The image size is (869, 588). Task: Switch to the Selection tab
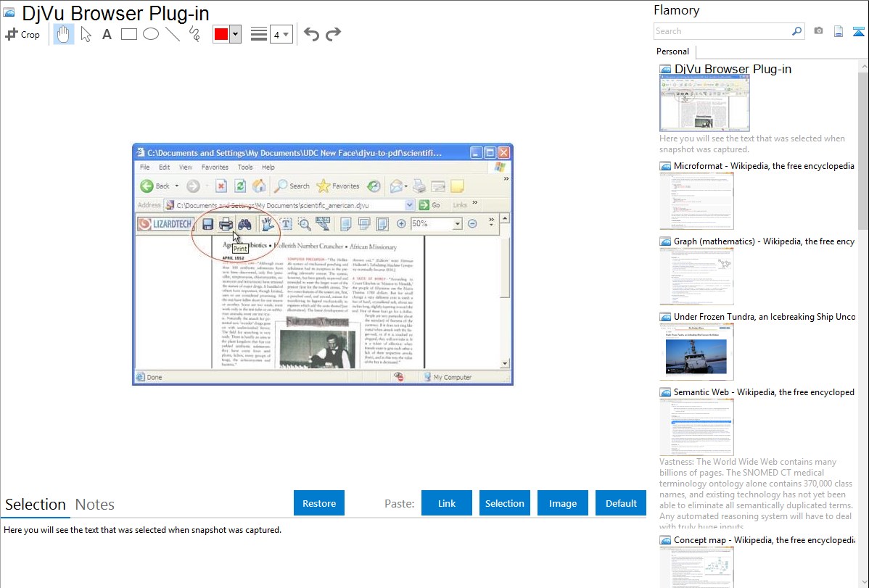click(36, 505)
